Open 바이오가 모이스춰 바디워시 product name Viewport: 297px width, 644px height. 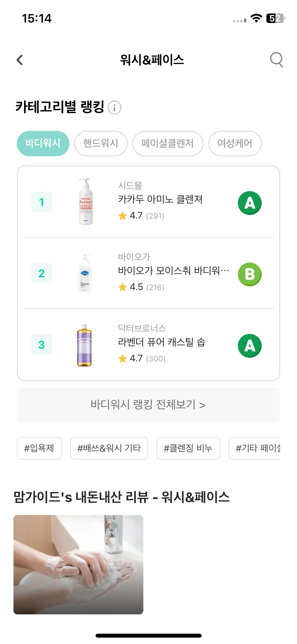(x=173, y=271)
